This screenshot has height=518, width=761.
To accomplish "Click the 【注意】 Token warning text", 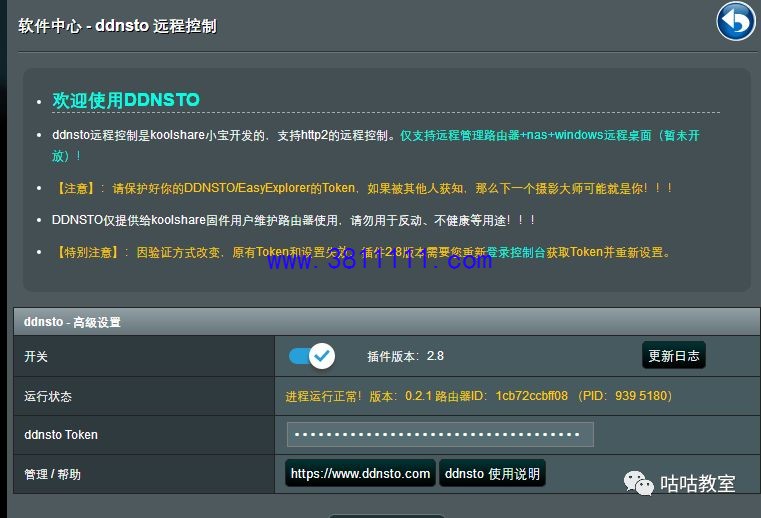I will click(x=364, y=188).
